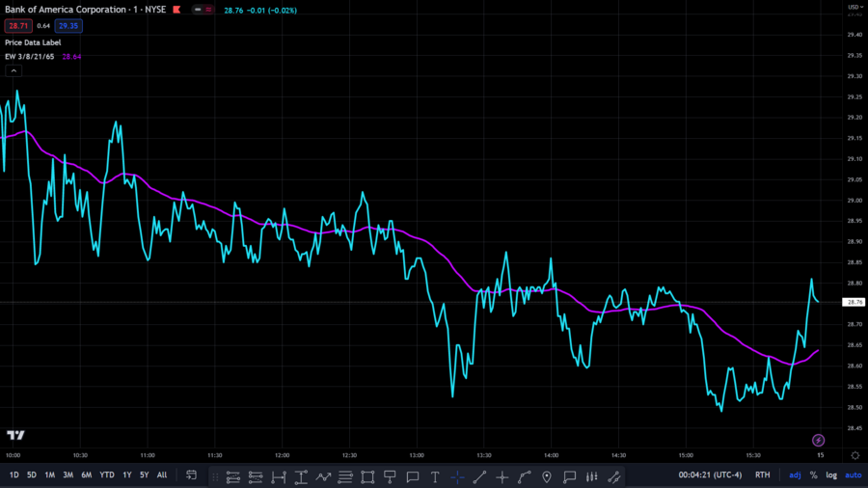Toggle percent scale mode

(x=813, y=474)
